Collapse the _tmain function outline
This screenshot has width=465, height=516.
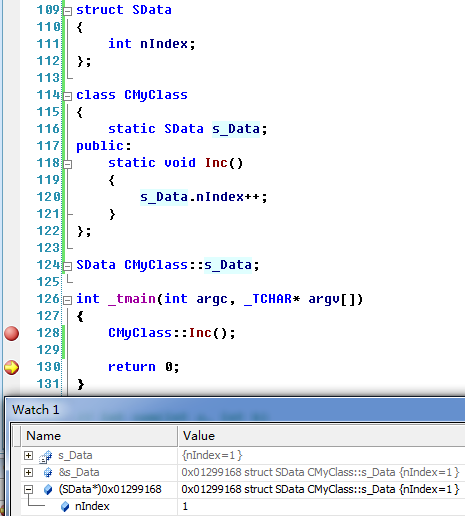pyautogui.click(x=67, y=301)
